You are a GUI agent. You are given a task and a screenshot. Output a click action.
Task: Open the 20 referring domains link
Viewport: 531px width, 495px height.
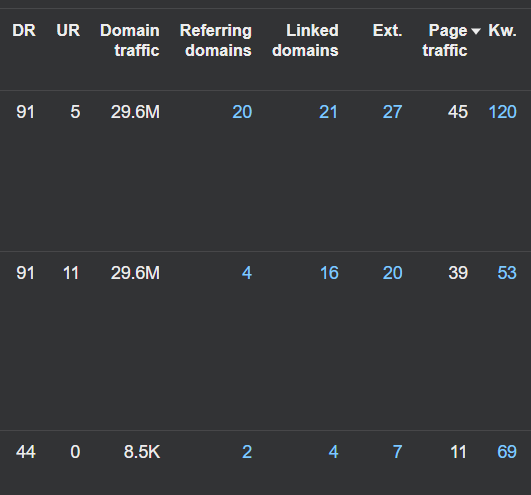242,112
